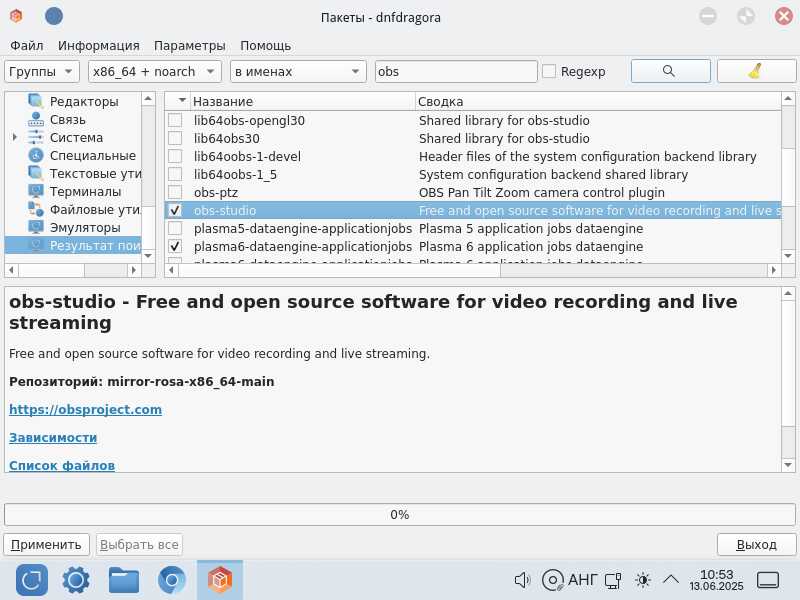Open the Группы view dropdown
800x600 pixels.
coord(42,71)
